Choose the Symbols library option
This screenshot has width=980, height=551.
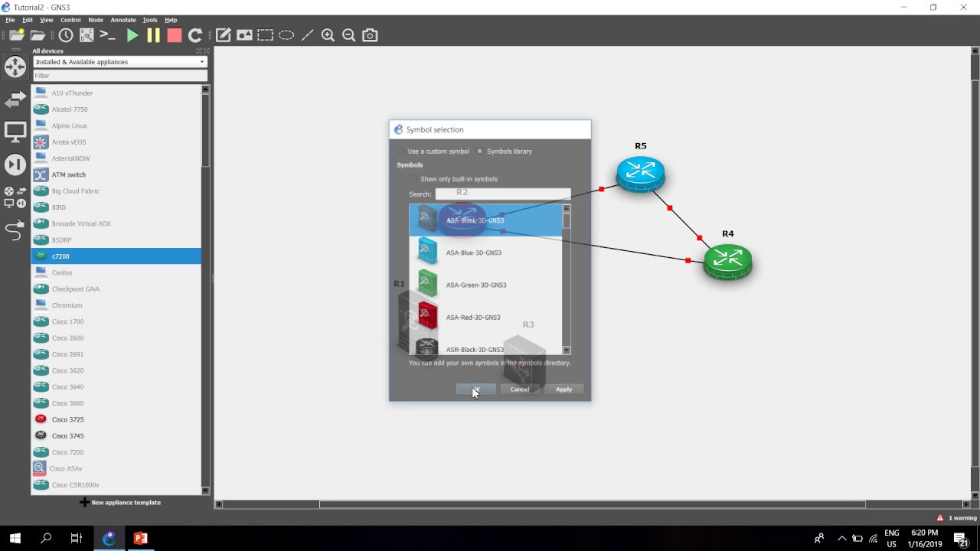pos(504,152)
